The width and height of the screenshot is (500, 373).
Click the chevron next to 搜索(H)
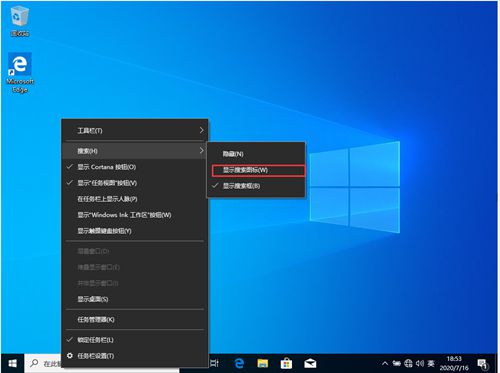click(201, 151)
